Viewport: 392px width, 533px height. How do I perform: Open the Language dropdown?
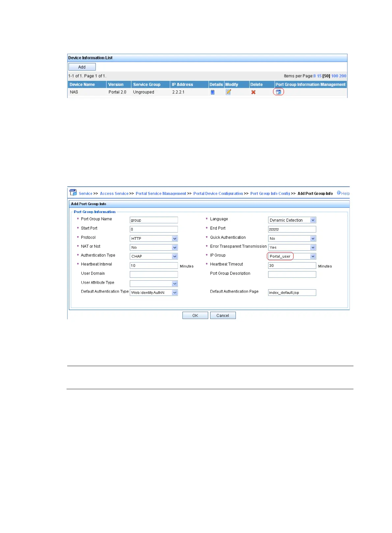point(292,220)
